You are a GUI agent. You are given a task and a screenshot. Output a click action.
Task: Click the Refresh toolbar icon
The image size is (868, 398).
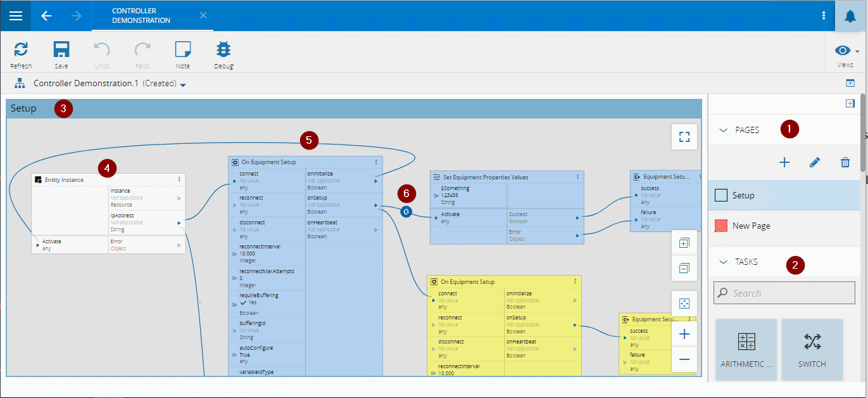[21, 51]
